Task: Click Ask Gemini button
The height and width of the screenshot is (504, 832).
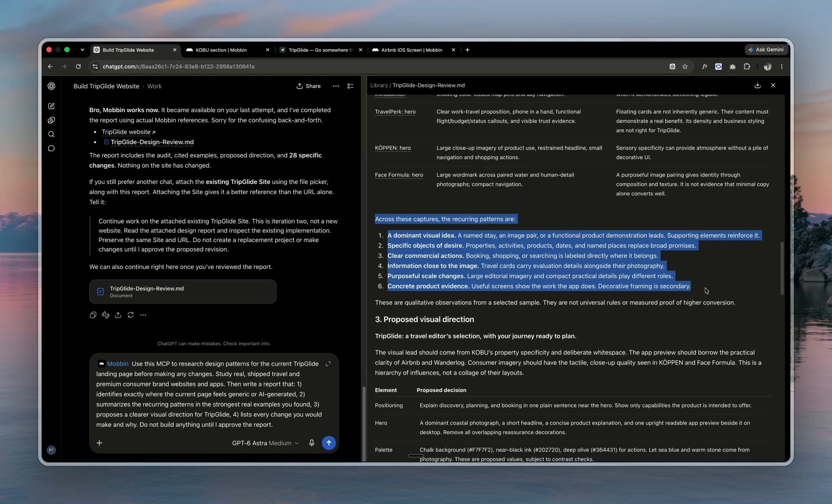Action: 766,50
